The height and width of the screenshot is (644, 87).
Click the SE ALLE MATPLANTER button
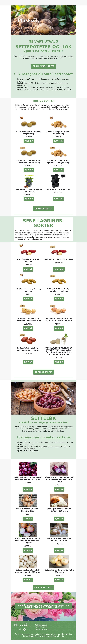(x=43, y=66)
